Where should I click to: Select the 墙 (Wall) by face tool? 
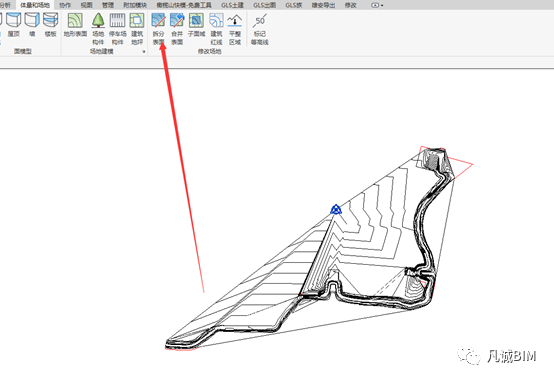32,24
